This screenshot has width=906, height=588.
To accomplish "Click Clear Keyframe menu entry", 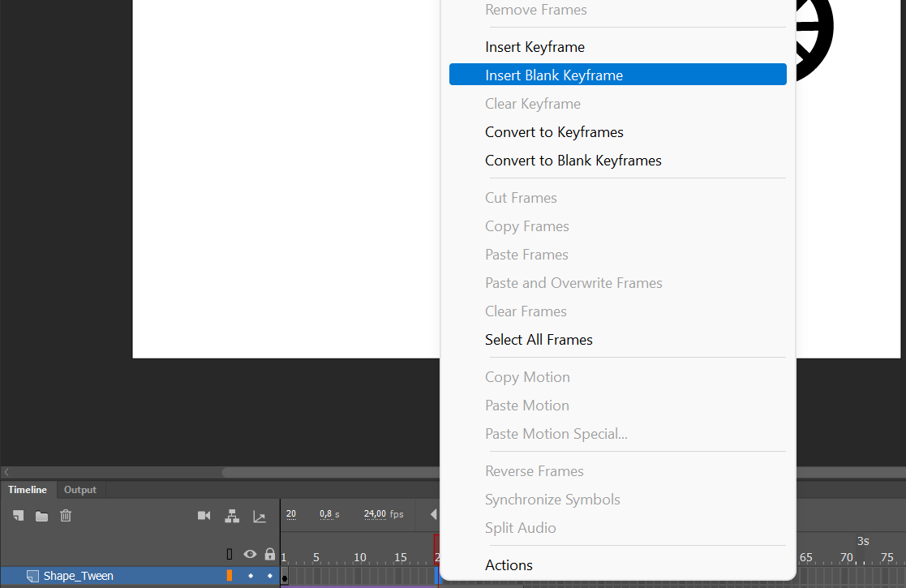I will [x=618, y=104].
